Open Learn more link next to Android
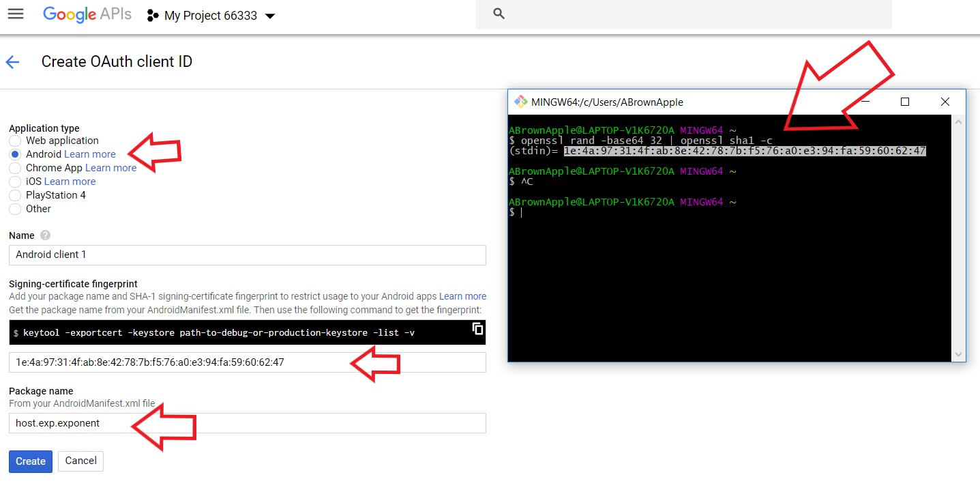Image resolution: width=980 pixels, height=490 pixels. [x=90, y=154]
